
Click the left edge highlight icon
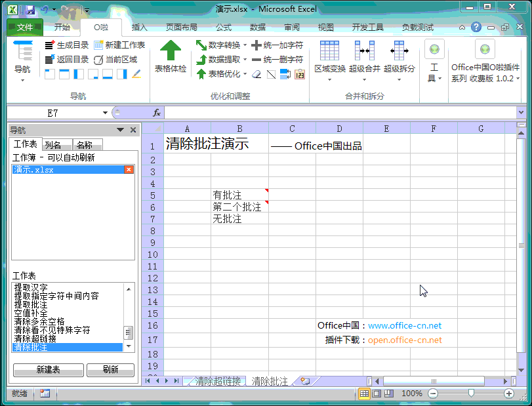(79, 74)
